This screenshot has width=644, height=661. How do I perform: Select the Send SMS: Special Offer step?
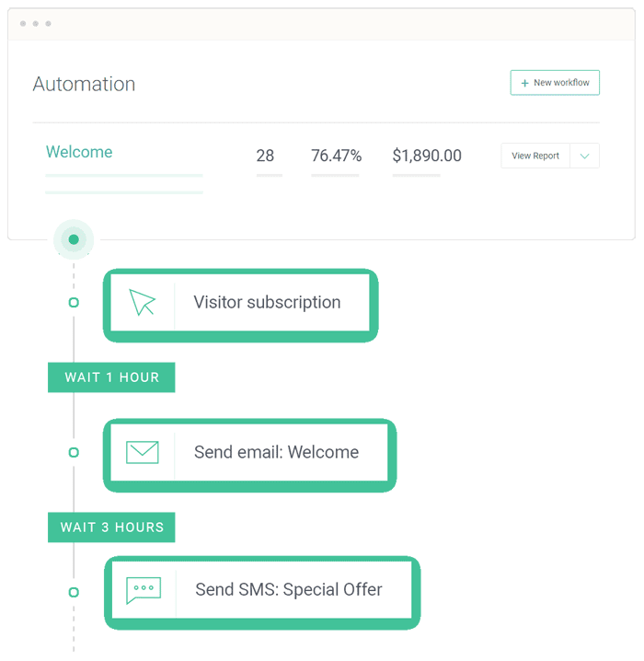pyautogui.click(x=288, y=590)
